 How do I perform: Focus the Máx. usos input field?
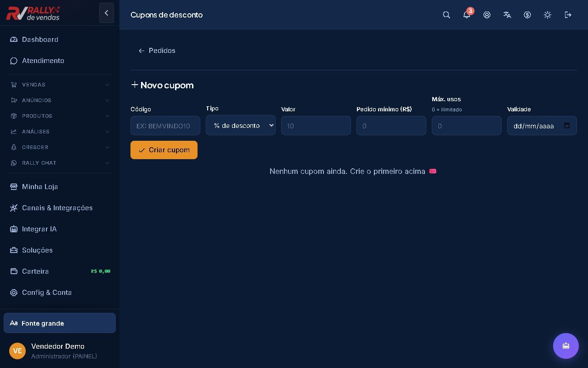[467, 126]
